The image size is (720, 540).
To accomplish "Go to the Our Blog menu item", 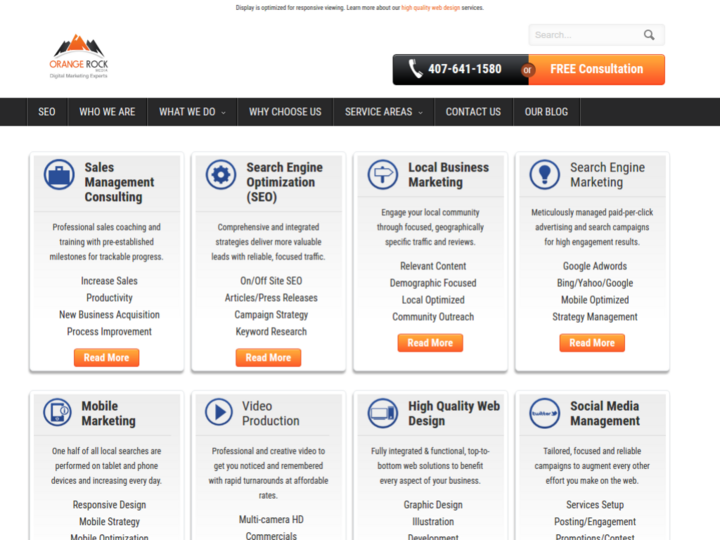I will [x=546, y=112].
